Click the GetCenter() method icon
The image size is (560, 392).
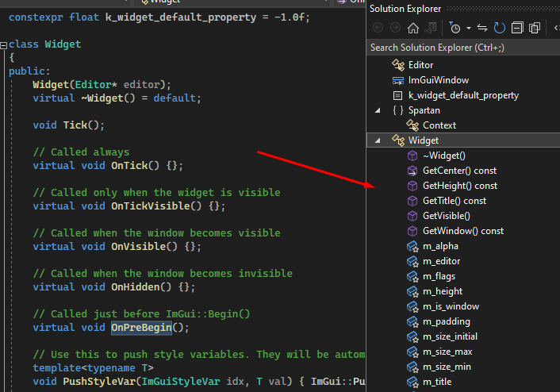[412, 171]
